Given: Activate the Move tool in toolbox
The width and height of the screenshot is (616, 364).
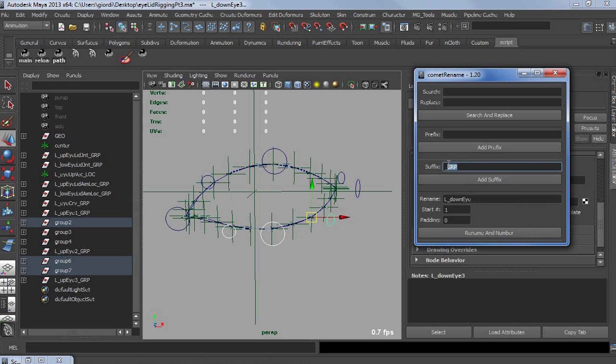Looking at the screenshot, I should (x=8, y=139).
